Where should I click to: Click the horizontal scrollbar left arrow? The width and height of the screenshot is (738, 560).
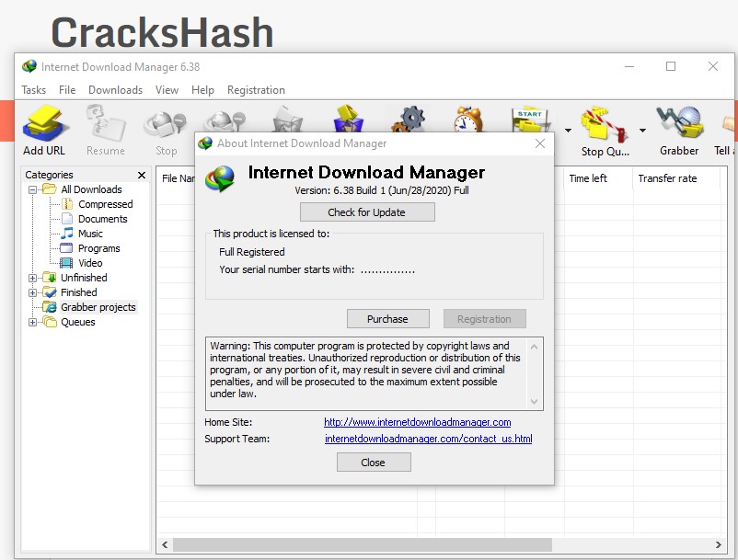(165, 544)
